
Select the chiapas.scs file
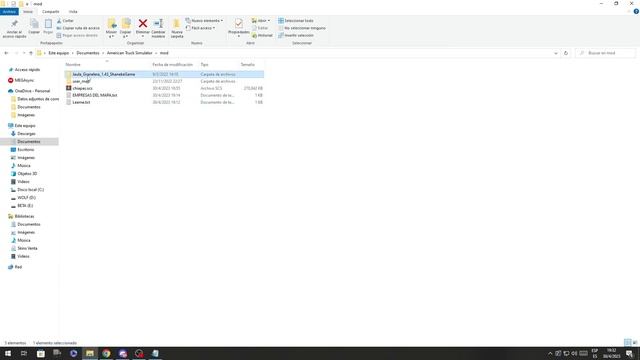coord(82,88)
